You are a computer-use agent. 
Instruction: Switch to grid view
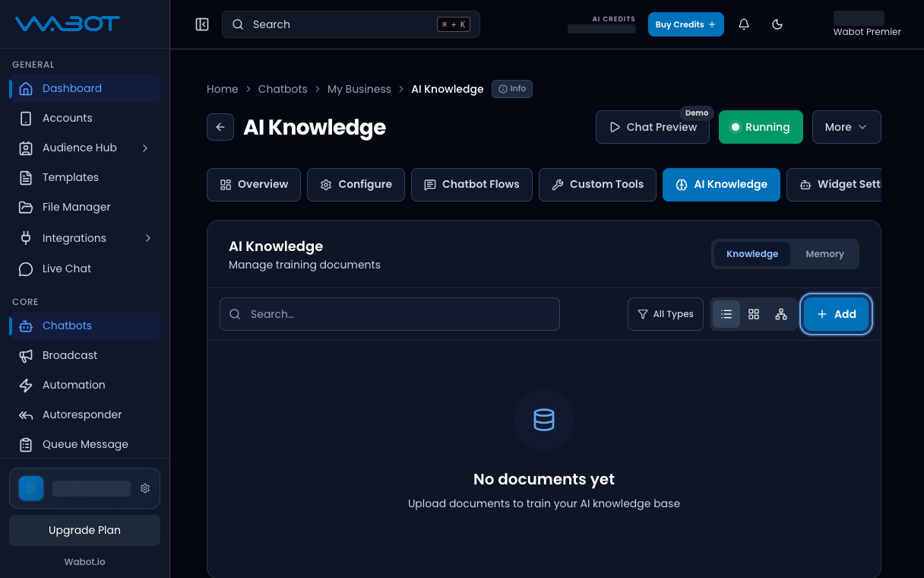click(x=754, y=314)
